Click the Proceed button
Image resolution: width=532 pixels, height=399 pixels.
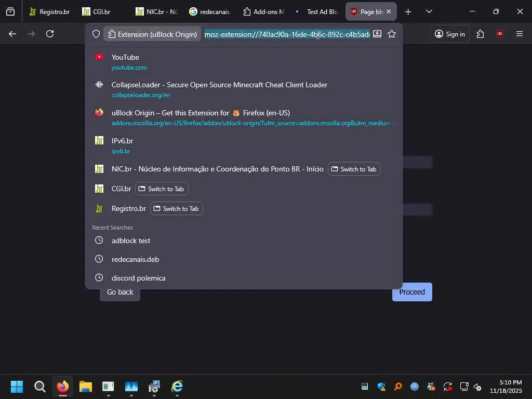coord(412,292)
